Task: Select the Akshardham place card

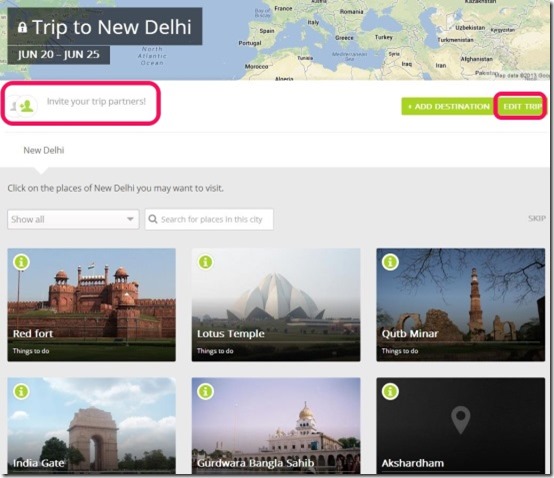Action: 461,425
